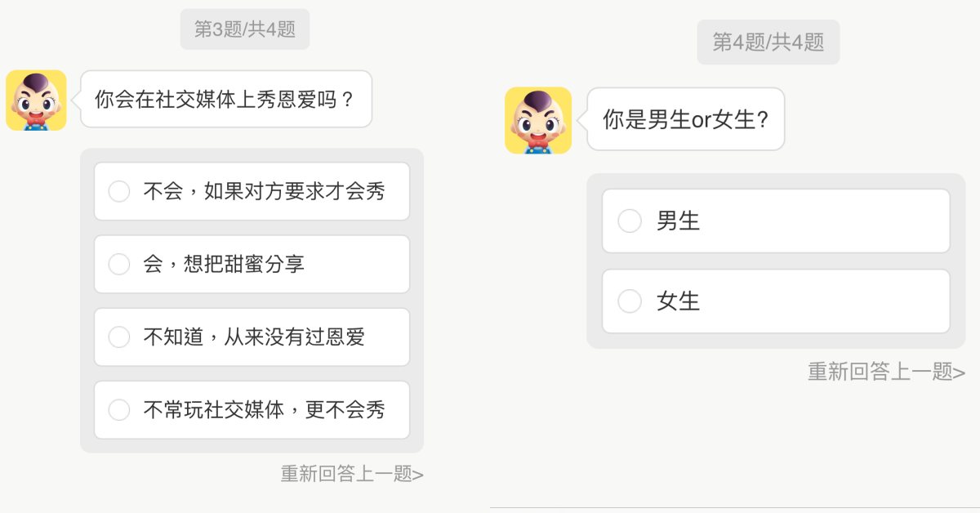Choose the answer option 会，想把甜蜜分享
Viewport: 980px width, 513px height.
click(252, 265)
